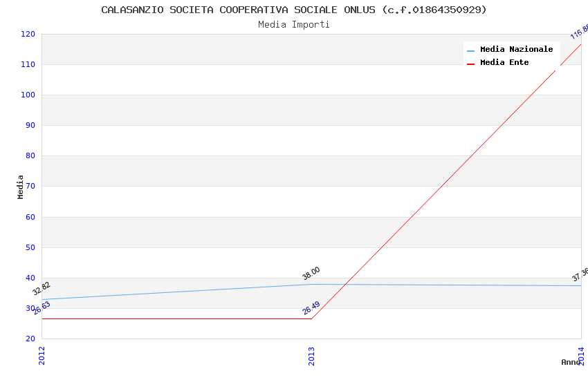Click the Media Ente legend label
Screen dimensions: 588x380
coord(504,62)
